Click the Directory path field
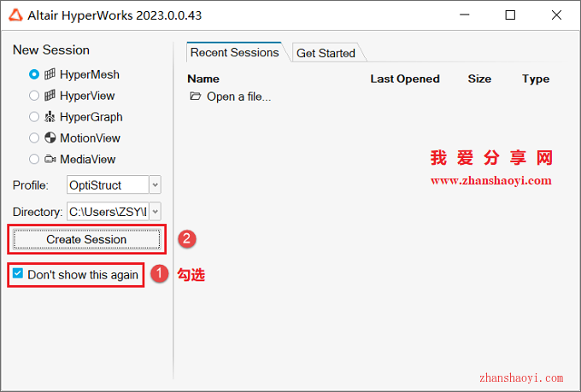 (x=108, y=212)
